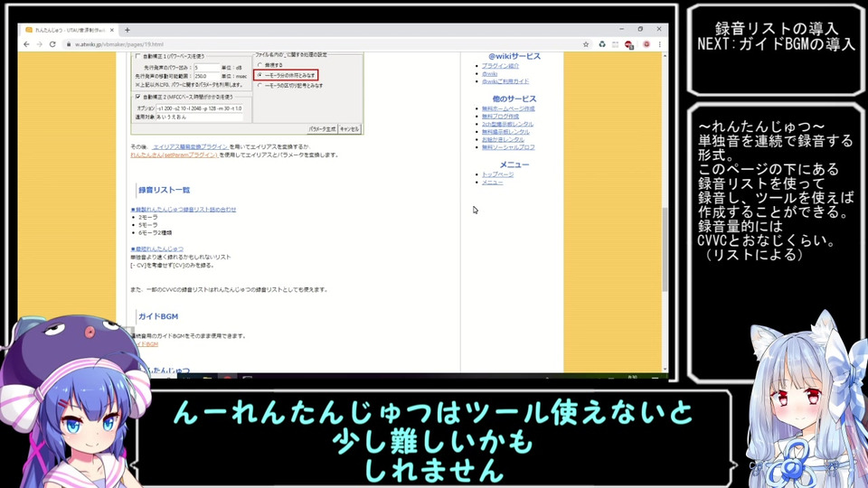Click the オプション field with -s1 200

(x=199, y=108)
